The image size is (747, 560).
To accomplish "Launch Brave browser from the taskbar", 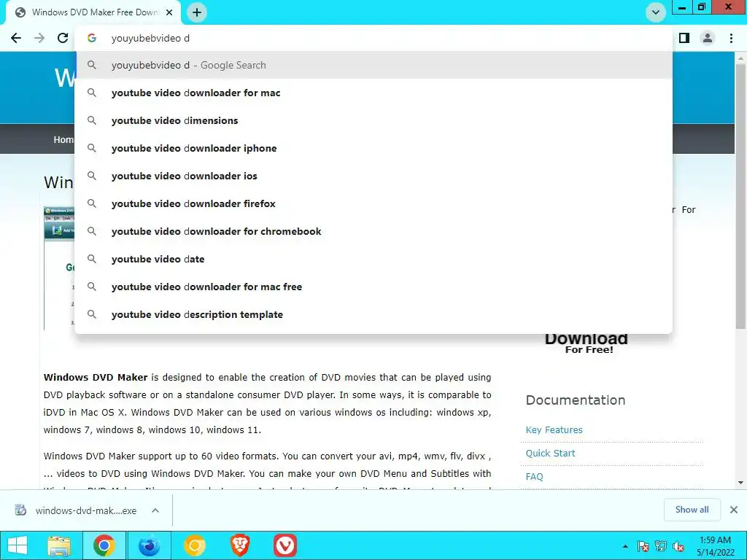I will pyautogui.click(x=239, y=545).
